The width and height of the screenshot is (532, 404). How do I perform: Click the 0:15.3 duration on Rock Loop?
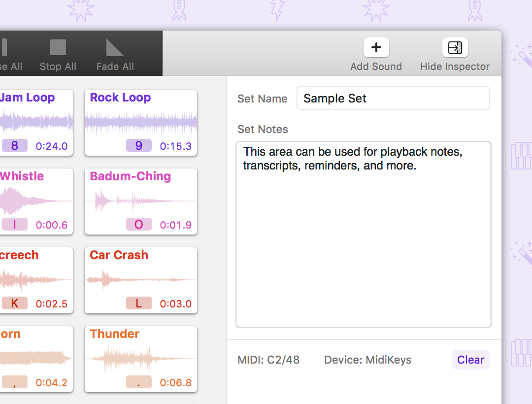(x=176, y=146)
